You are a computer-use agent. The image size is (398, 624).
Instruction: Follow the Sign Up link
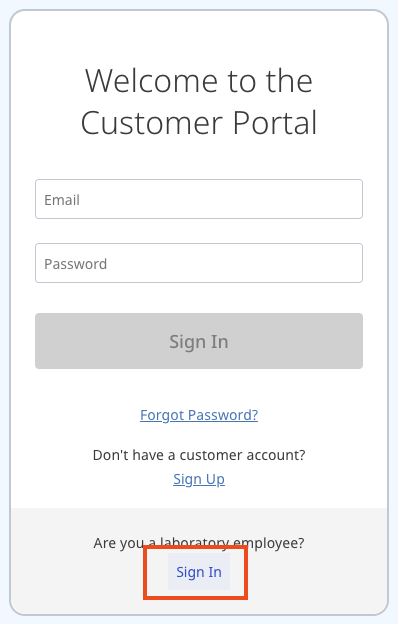(199, 479)
